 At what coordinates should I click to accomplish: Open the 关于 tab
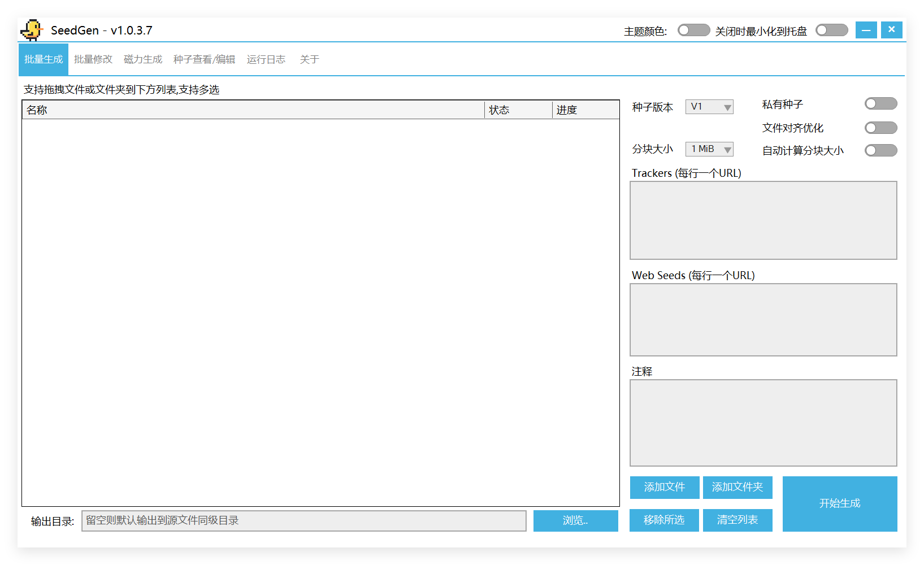click(x=309, y=59)
